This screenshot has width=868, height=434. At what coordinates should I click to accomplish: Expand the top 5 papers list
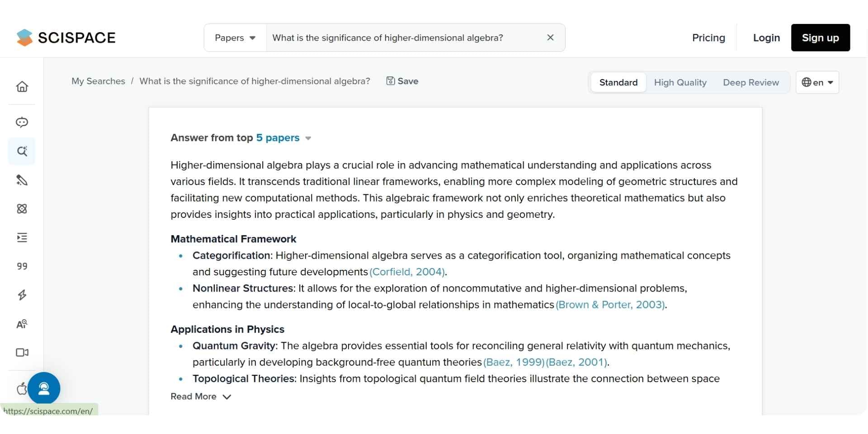point(283,138)
